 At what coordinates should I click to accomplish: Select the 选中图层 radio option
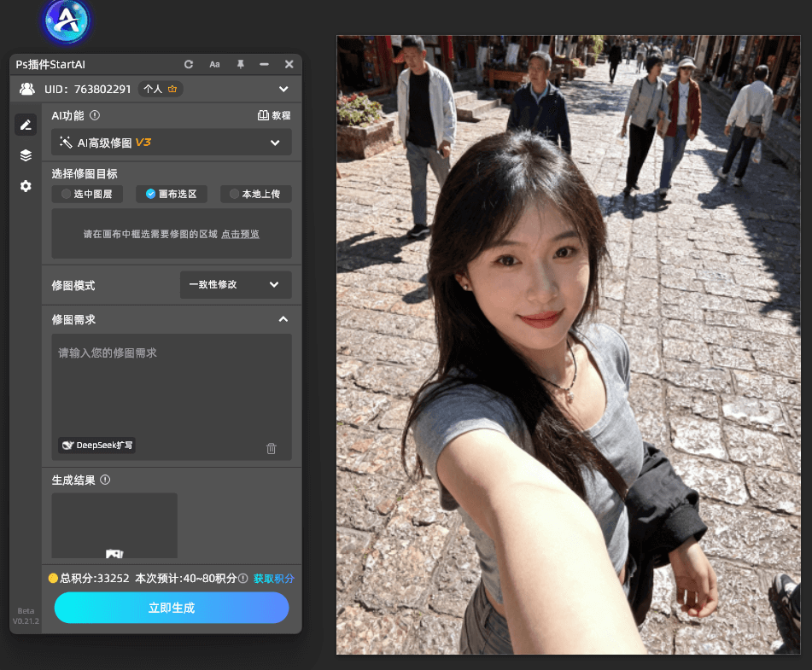click(x=87, y=195)
